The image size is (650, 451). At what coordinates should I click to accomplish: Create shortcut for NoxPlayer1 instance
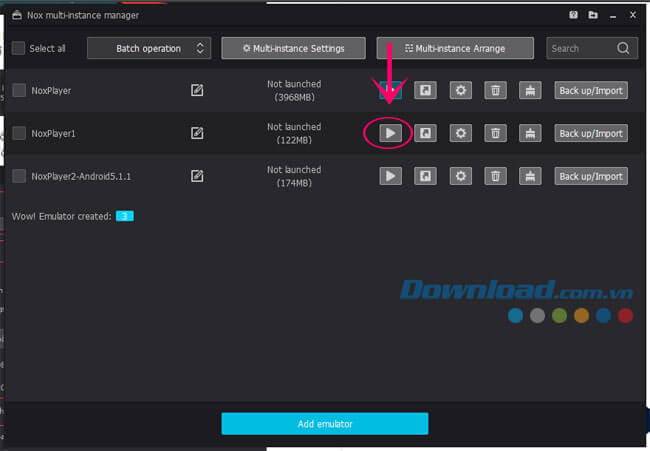(425, 133)
